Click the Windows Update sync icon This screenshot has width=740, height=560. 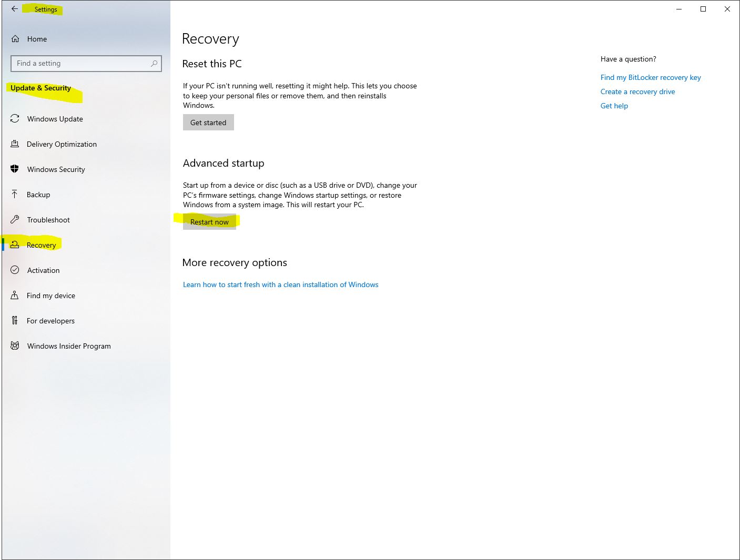(15, 119)
